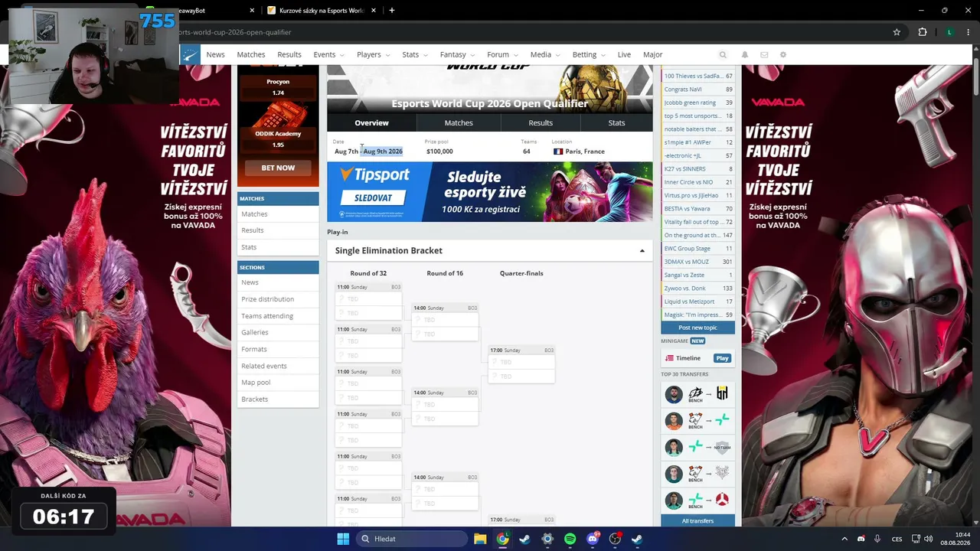Click the browser address bar URL
The image size is (980, 551).
234,32
